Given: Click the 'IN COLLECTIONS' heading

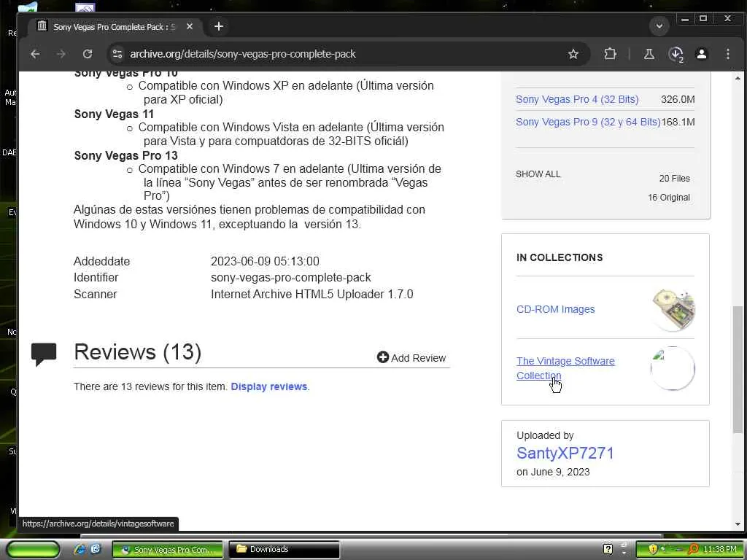Looking at the screenshot, I should [560, 257].
